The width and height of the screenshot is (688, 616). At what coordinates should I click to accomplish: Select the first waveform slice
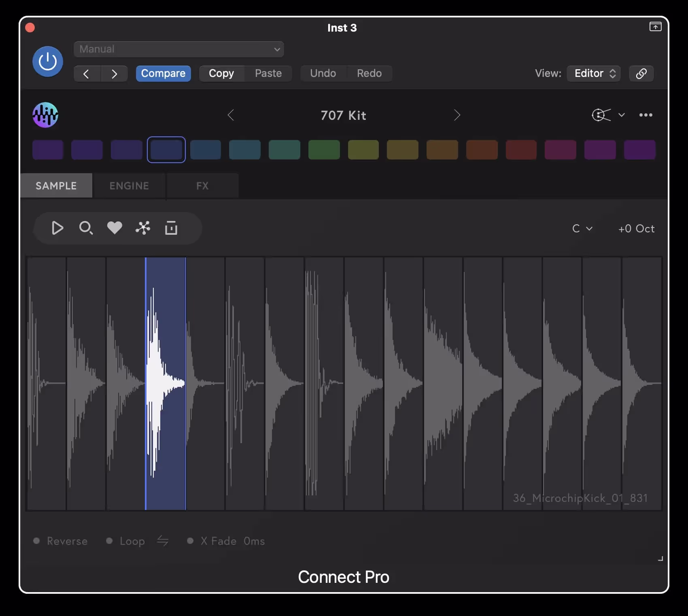(x=47, y=383)
